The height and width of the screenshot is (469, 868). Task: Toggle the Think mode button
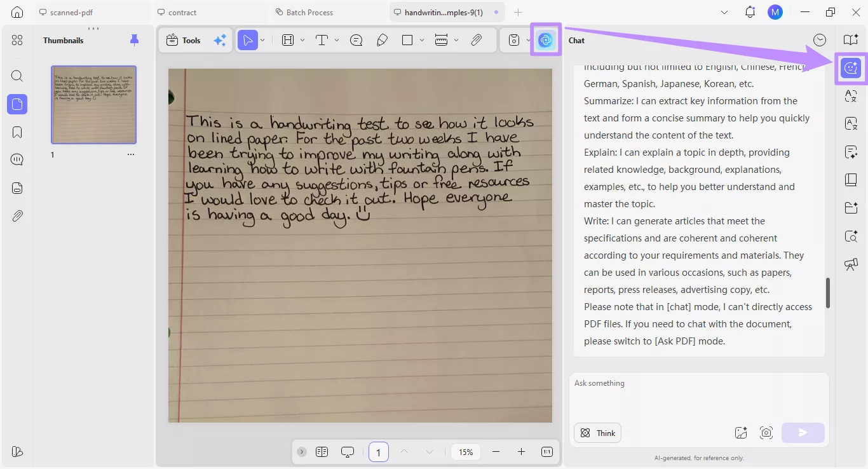597,433
